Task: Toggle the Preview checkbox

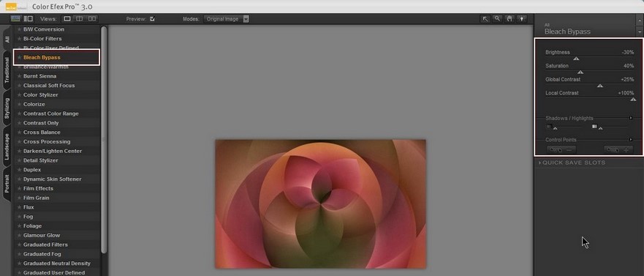Action: (x=152, y=19)
